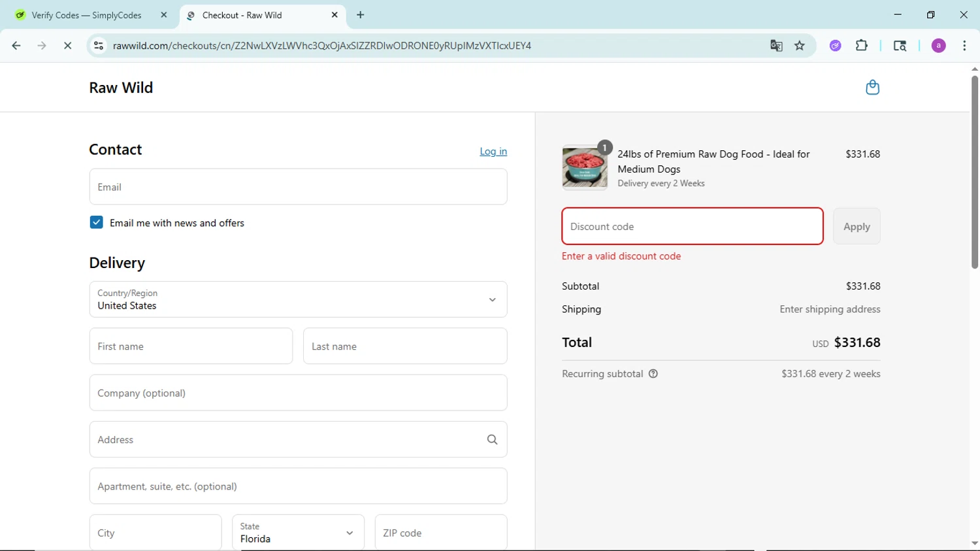Click the address search magnifier icon
The height and width of the screenshot is (551, 980).
pyautogui.click(x=492, y=440)
